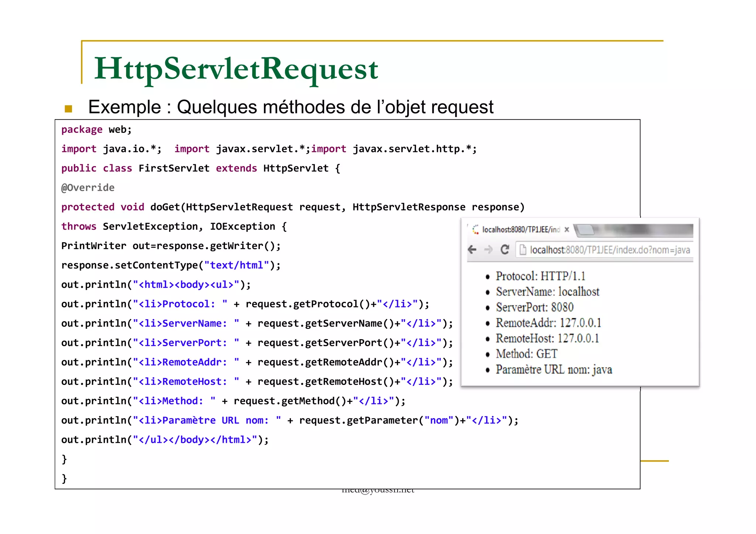Click the browser back arrow
Screen dimensions: 756x534
pos(472,250)
